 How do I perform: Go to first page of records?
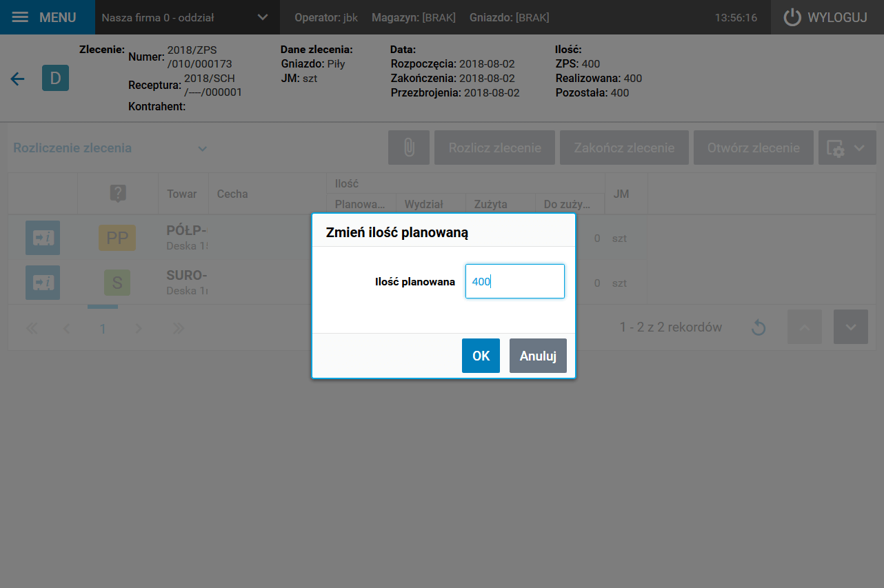[x=32, y=328]
